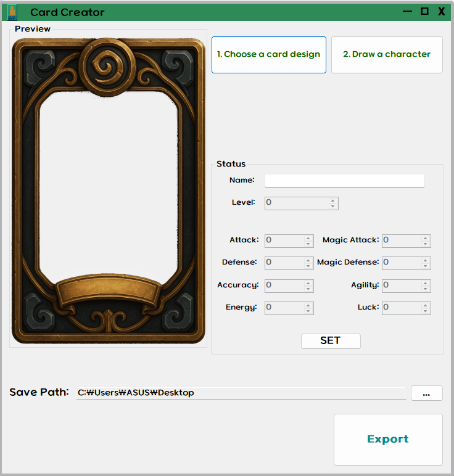Click the SET button in Status panel

pyautogui.click(x=331, y=341)
